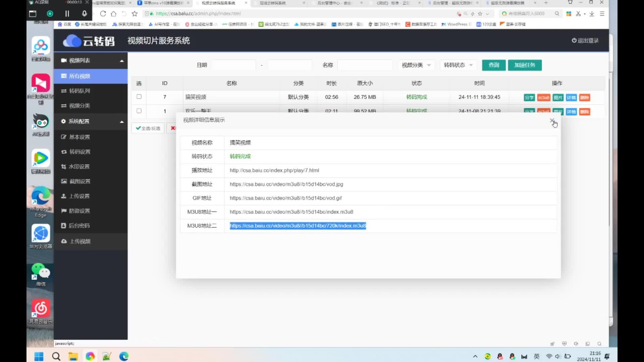The image size is (644, 362).
Task: Click the 分享 icon for 搞笑视频
Action: coord(529,98)
